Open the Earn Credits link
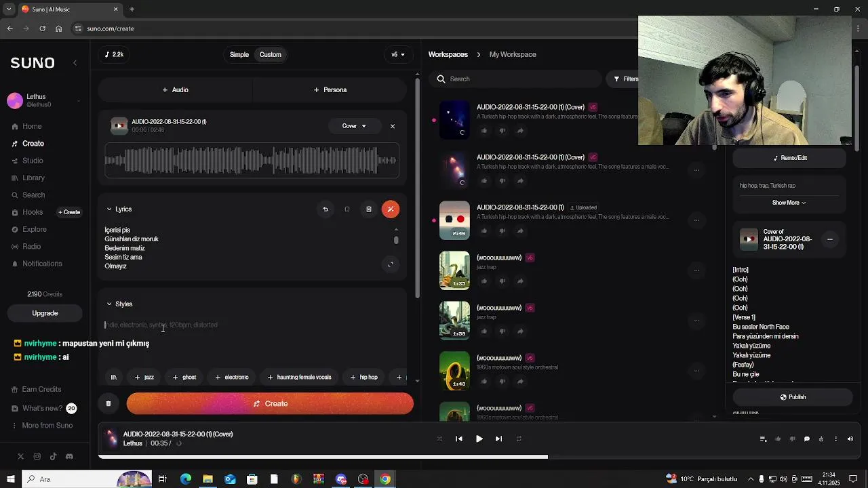 (x=35, y=389)
